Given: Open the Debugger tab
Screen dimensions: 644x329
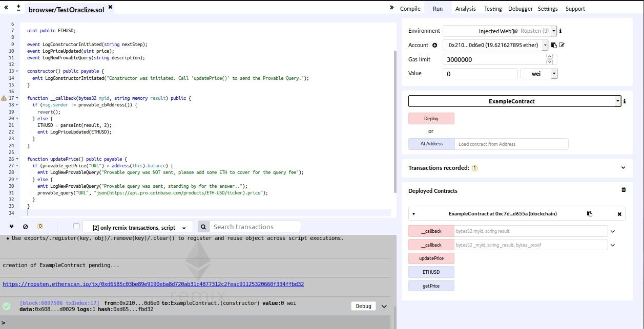Looking at the screenshot, I should [x=521, y=9].
